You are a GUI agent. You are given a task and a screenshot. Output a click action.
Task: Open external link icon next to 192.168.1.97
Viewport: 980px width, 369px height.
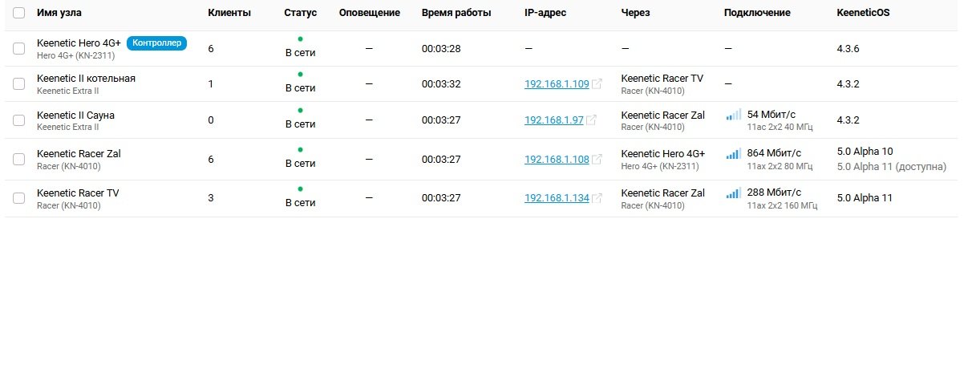click(x=591, y=120)
